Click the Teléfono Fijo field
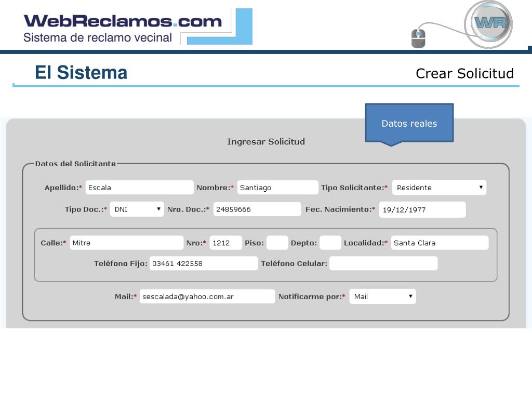This screenshot has height=399, width=532. tap(204, 263)
